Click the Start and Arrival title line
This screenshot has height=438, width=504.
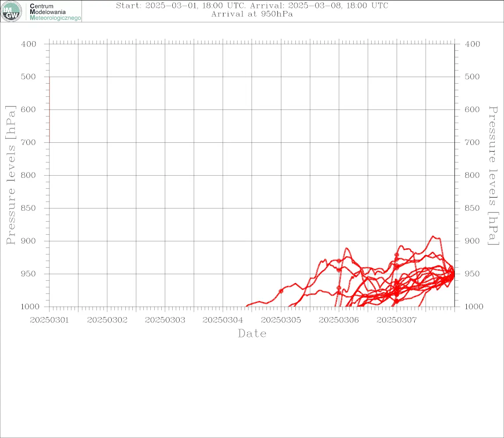[x=252, y=6]
